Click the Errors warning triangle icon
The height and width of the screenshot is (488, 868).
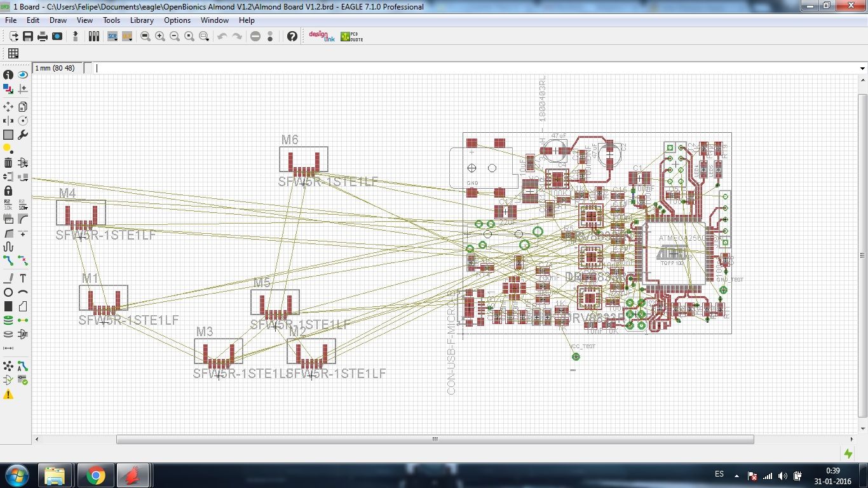[8, 395]
